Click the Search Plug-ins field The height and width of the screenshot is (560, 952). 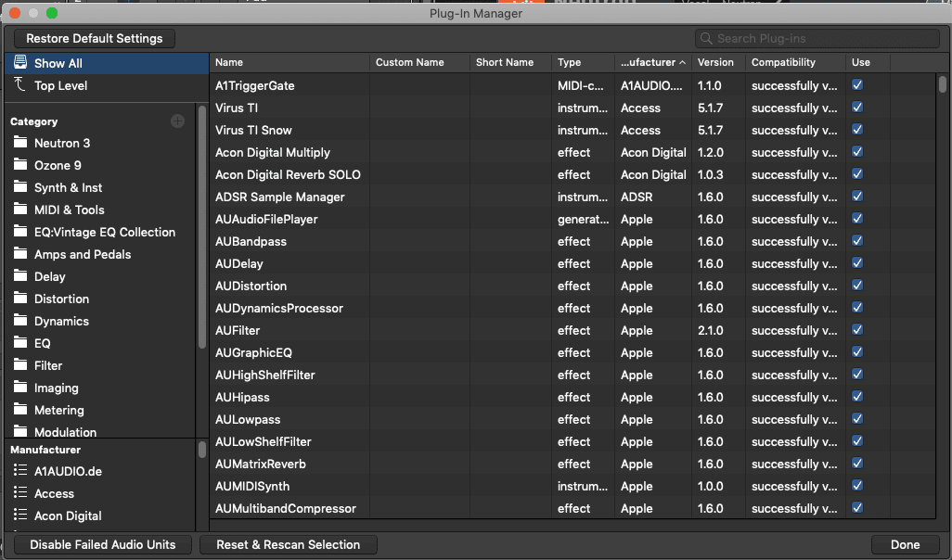point(817,38)
